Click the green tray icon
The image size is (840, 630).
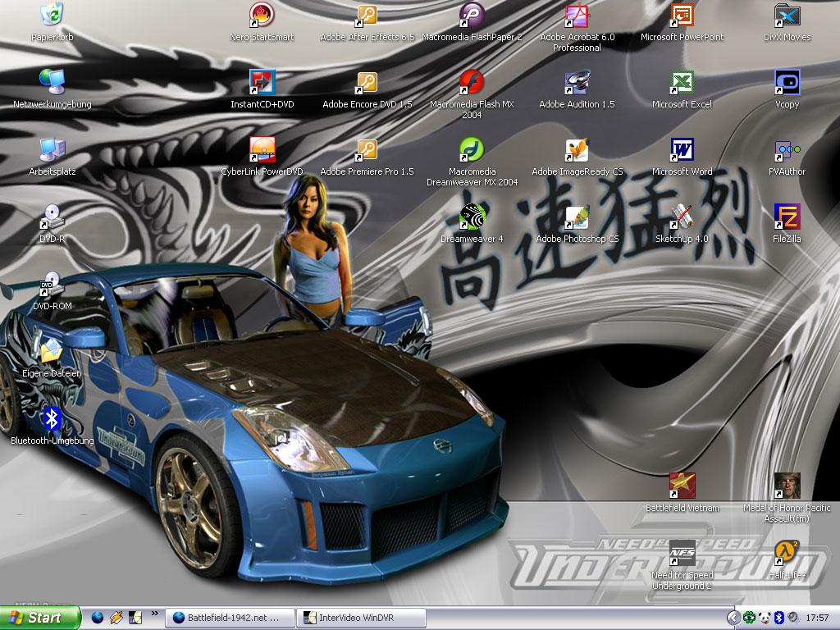click(749, 618)
